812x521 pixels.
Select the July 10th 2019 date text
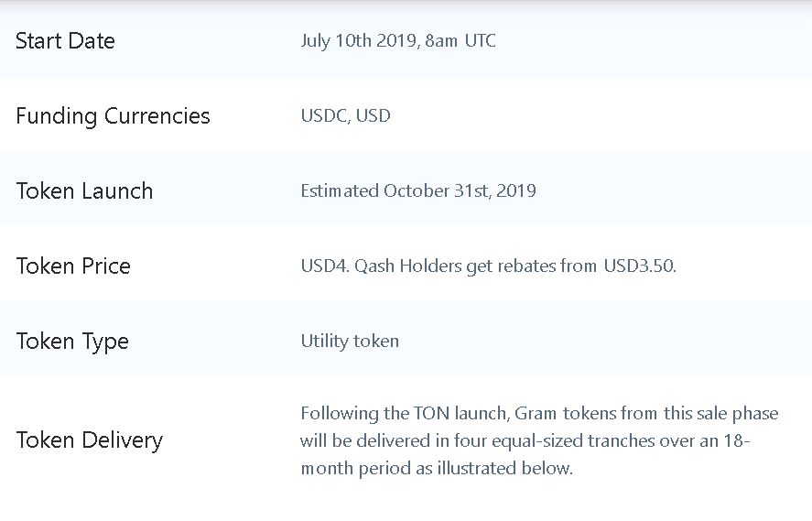tap(359, 41)
